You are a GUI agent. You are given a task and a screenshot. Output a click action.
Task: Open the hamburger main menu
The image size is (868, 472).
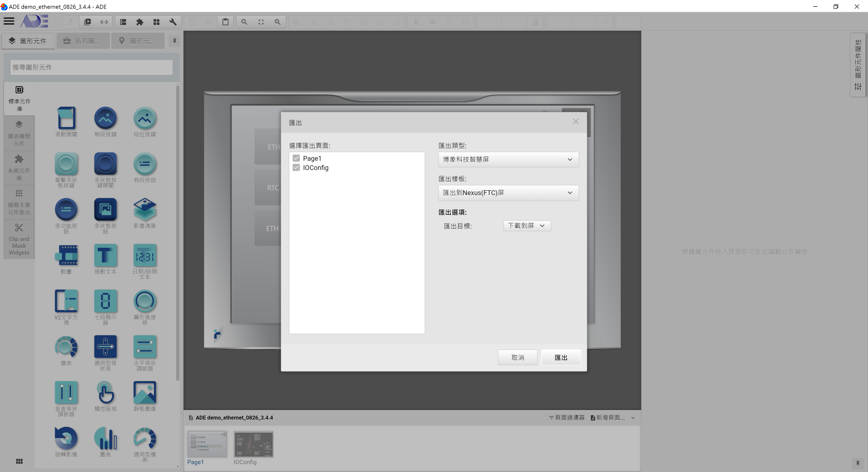coord(9,21)
